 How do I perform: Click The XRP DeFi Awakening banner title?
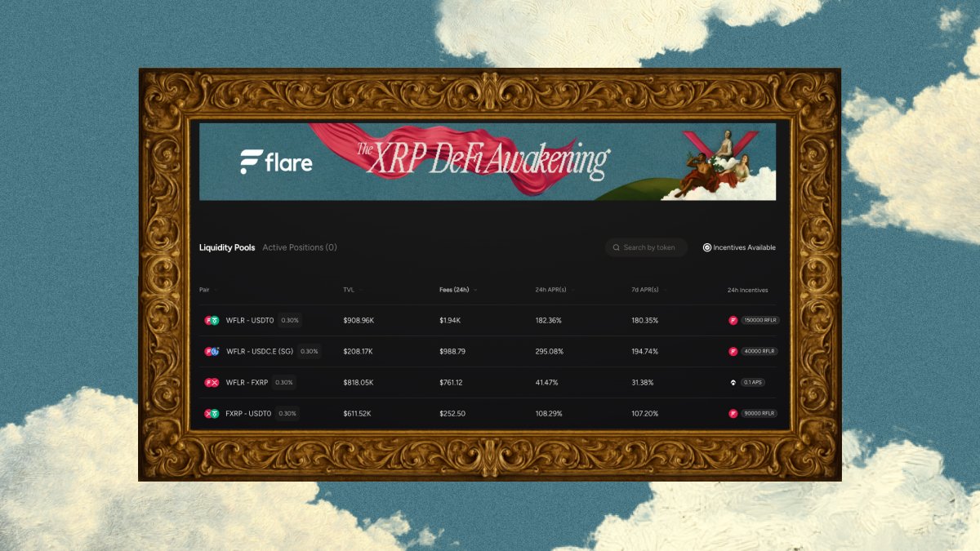[x=483, y=160]
